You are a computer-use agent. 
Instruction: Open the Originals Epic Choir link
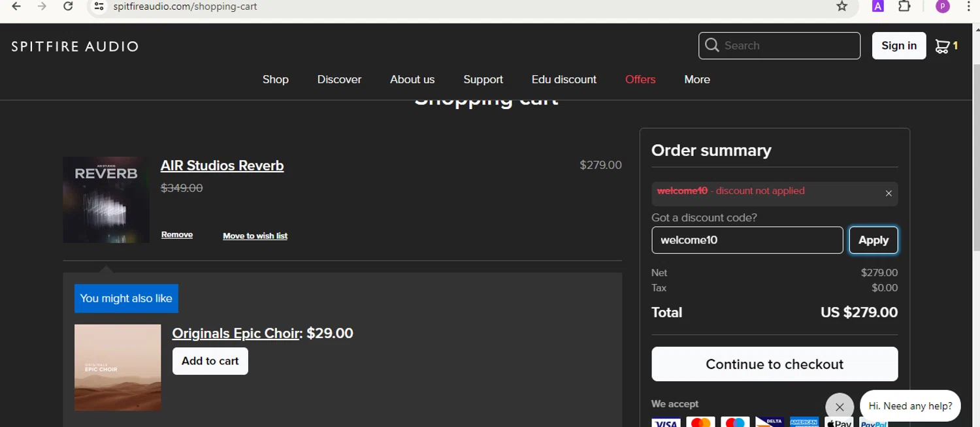(235, 333)
